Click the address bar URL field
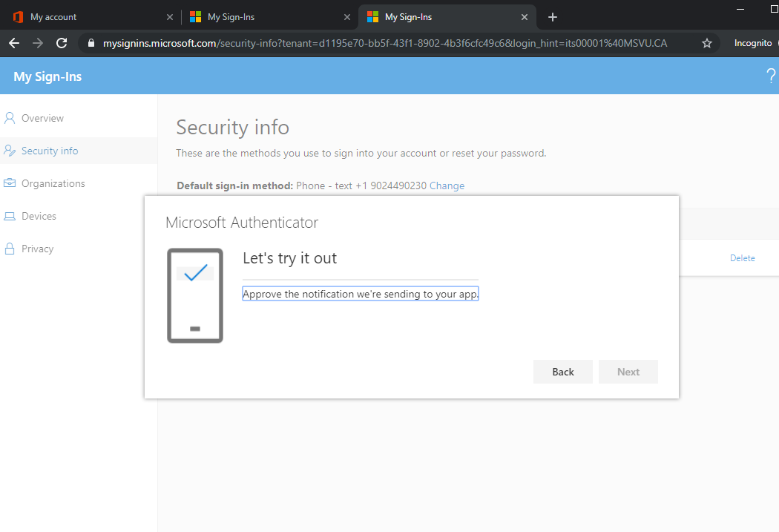Image resolution: width=779 pixels, height=532 pixels. pyautogui.click(x=386, y=43)
